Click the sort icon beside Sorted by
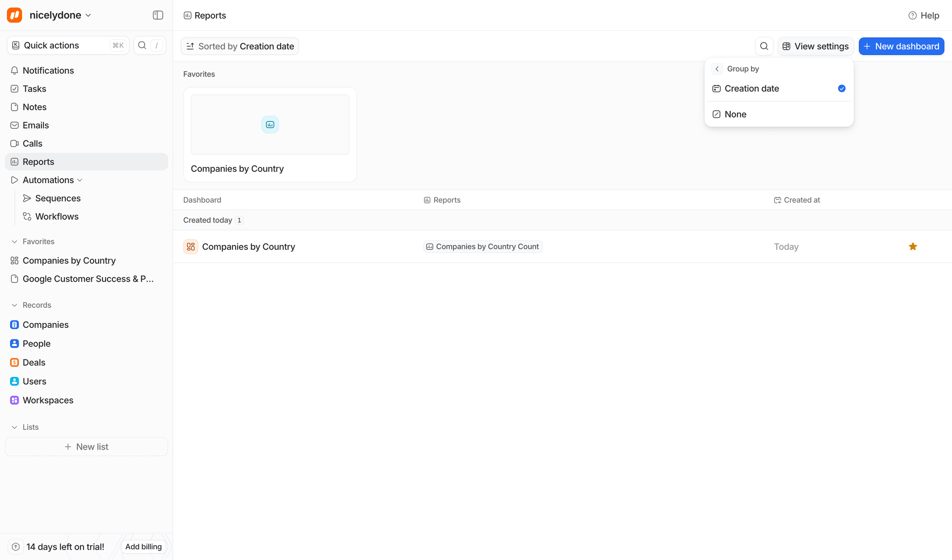 190,46
